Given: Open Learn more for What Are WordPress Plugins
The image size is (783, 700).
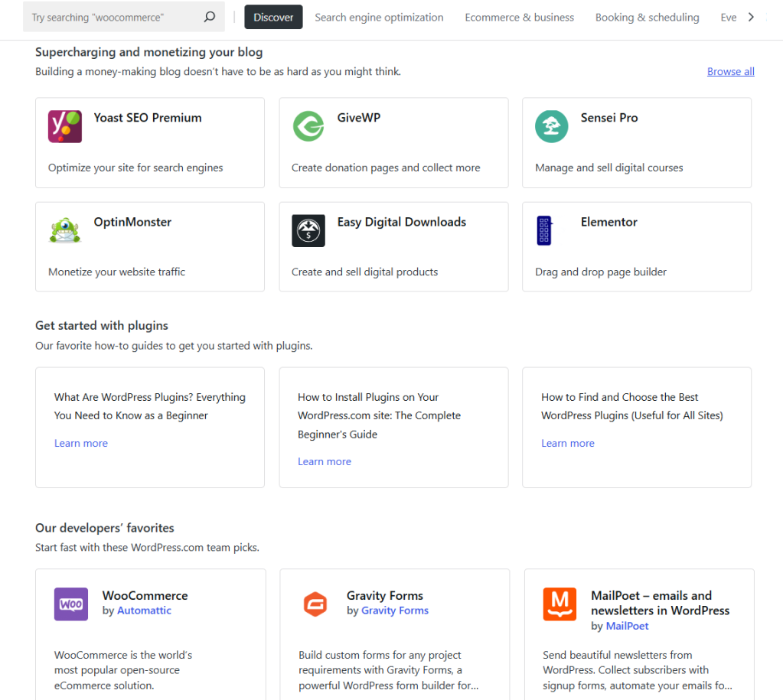Looking at the screenshot, I should 81,444.
